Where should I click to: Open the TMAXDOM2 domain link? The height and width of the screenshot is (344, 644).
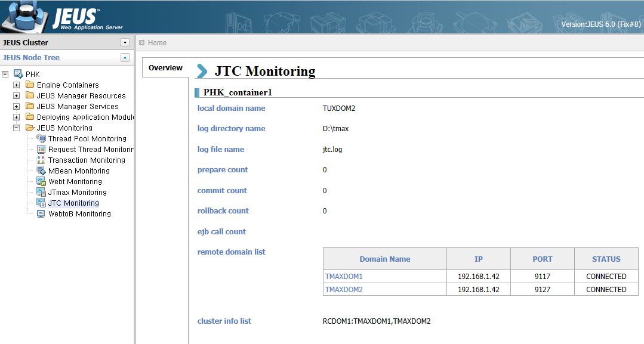344,290
